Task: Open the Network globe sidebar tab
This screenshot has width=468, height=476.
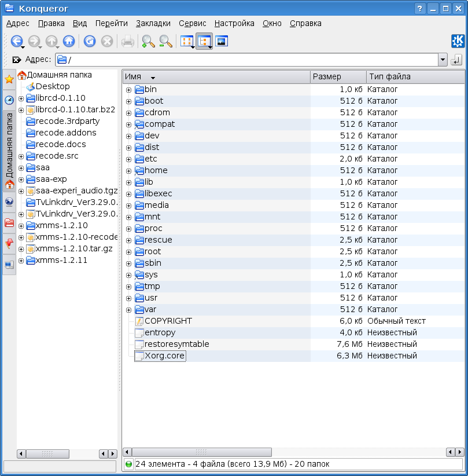Action: point(9,202)
